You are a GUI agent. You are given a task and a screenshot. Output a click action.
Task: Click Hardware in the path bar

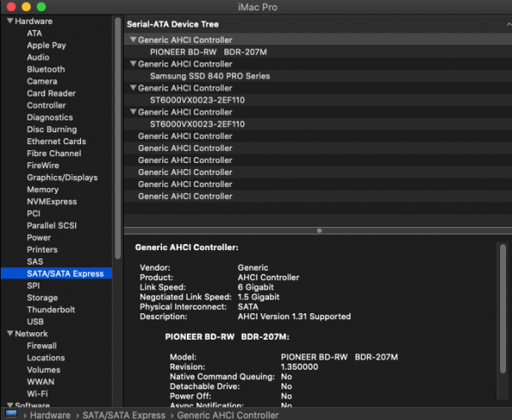pos(50,415)
